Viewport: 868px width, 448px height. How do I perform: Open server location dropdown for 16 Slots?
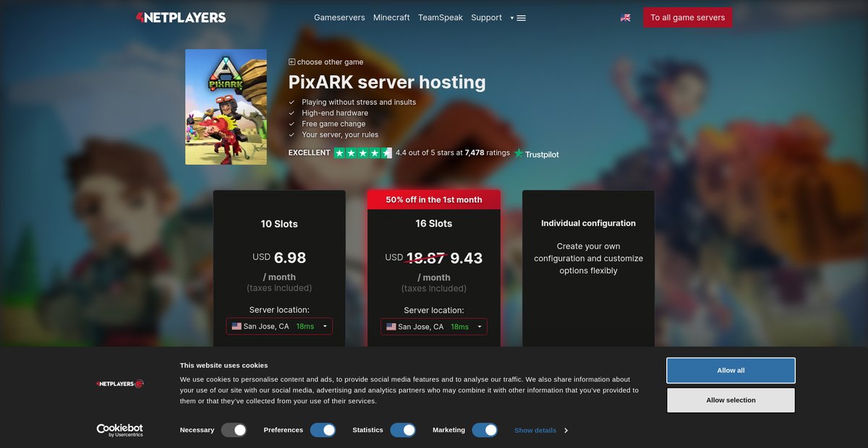[434, 327]
